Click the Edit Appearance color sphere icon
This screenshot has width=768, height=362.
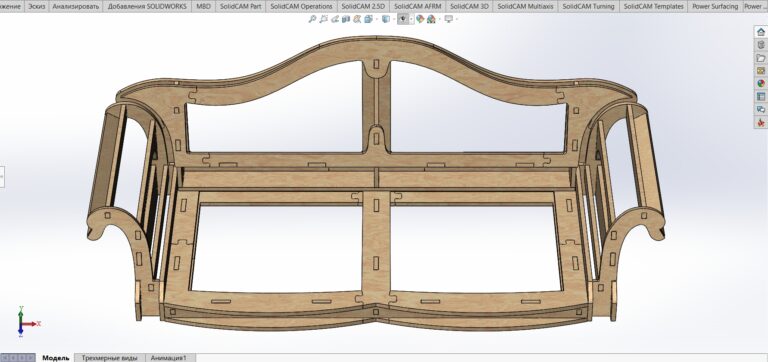pos(420,19)
